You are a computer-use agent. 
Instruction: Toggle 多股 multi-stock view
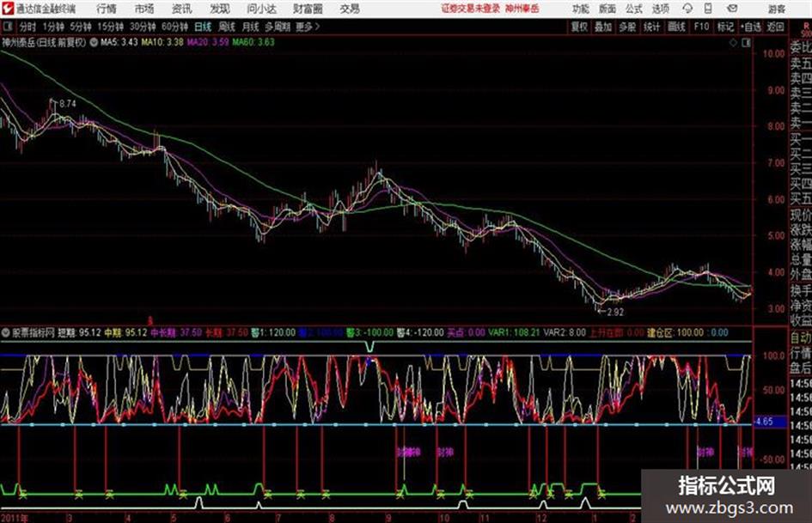pyautogui.click(x=627, y=27)
